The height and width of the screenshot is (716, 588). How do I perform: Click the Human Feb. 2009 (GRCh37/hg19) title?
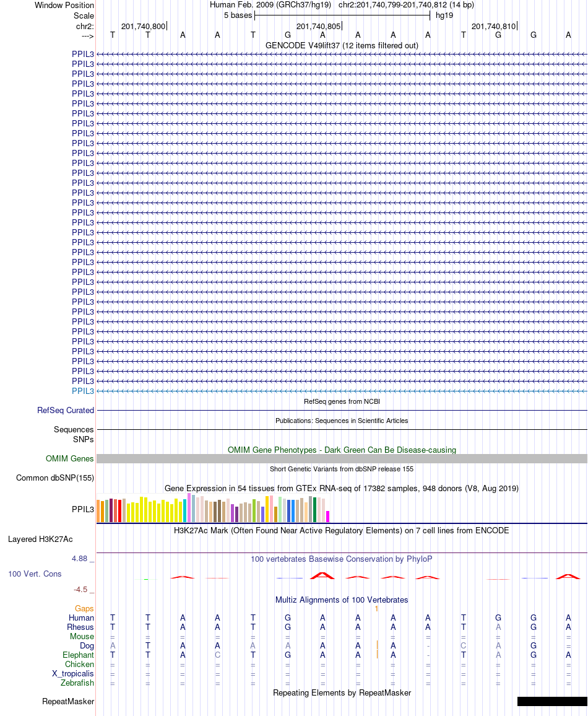pos(272,5)
